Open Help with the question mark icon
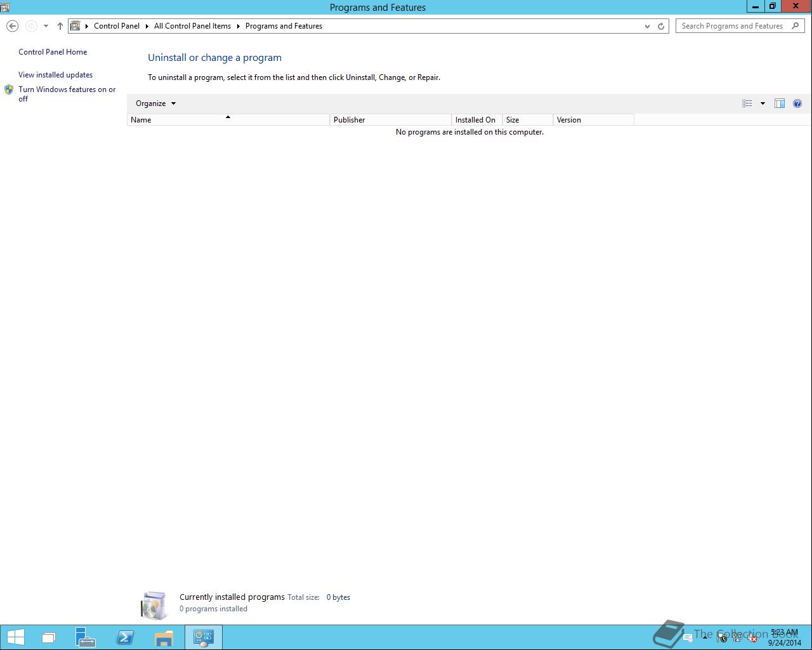This screenshot has height=650, width=812. [797, 103]
